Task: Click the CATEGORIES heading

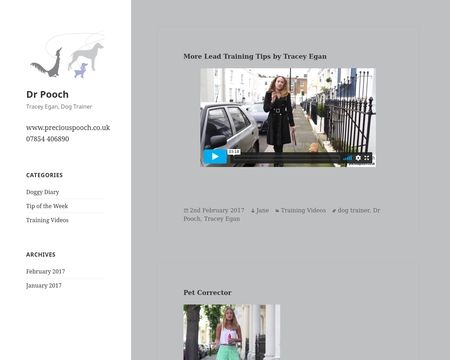Action: click(x=44, y=175)
